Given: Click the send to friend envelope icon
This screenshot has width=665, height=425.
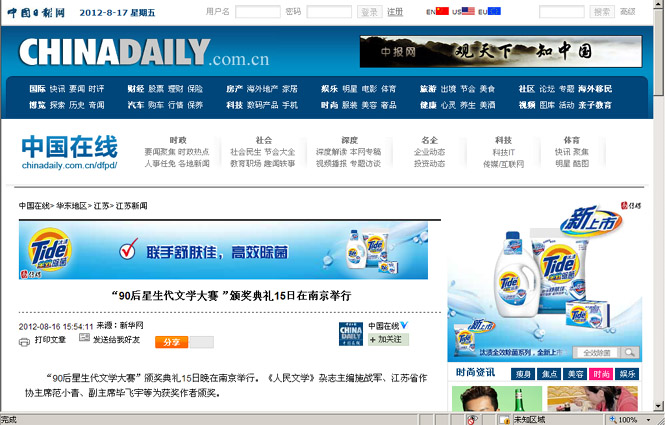Looking at the screenshot, I should 83,340.
